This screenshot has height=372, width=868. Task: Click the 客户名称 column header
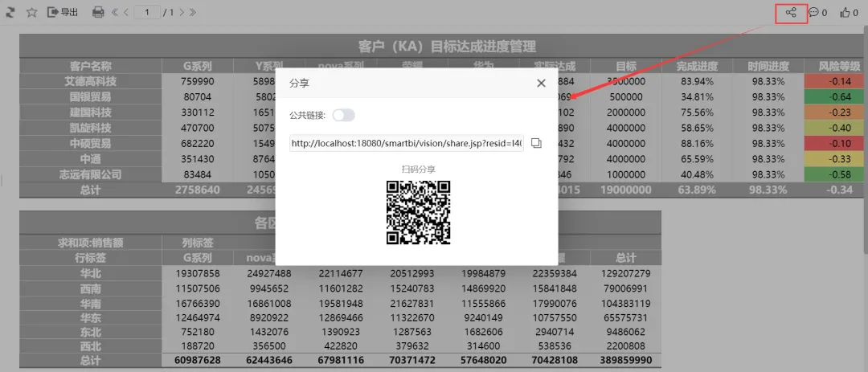click(90, 66)
